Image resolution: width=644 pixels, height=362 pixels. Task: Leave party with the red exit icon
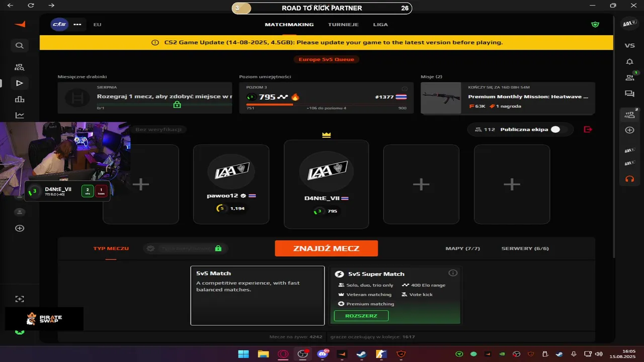pyautogui.click(x=588, y=129)
